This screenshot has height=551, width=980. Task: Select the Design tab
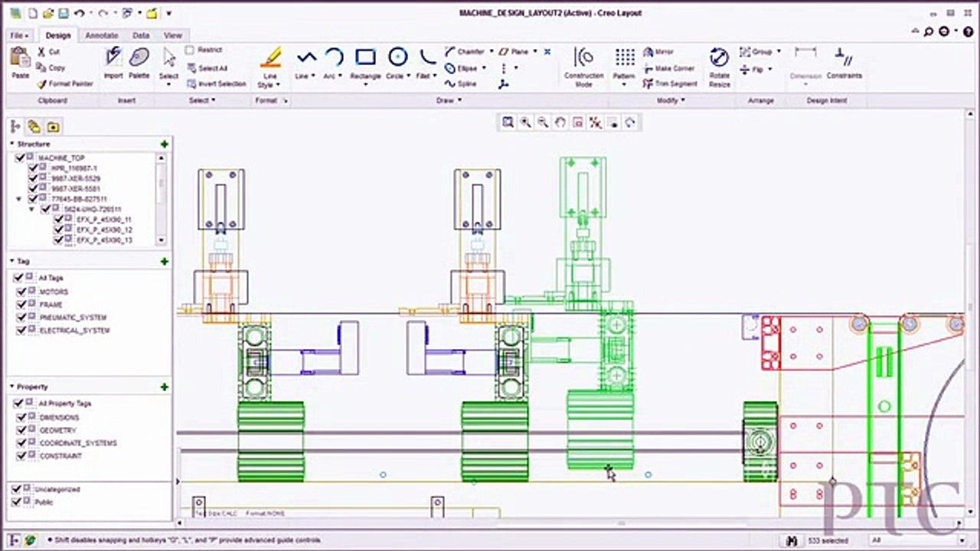(x=57, y=35)
